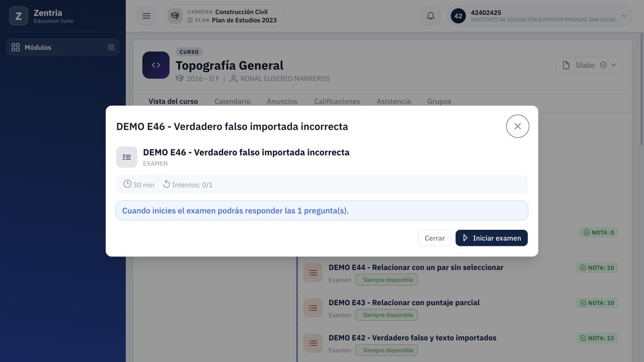
Task: Switch to the Calificaciones tab
Action: (x=337, y=101)
